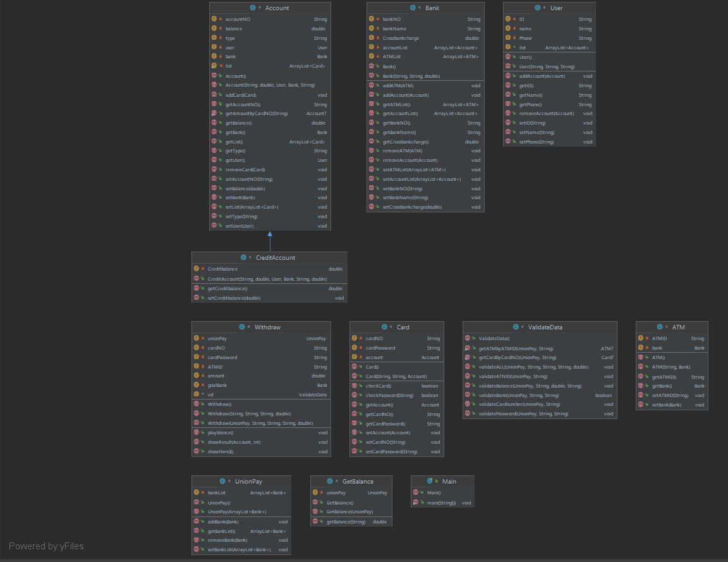The height and width of the screenshot is (562, 728).
Task: Click the field icon next to Phone in User
Action: click(x=508, y=38)
